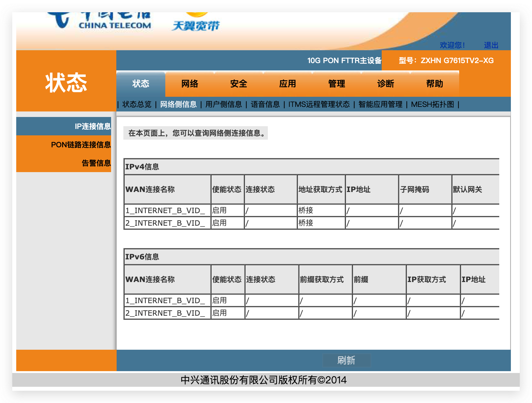Open the 诊断 tab
This screenshot has width=532, height=403.
click(386, 84)
